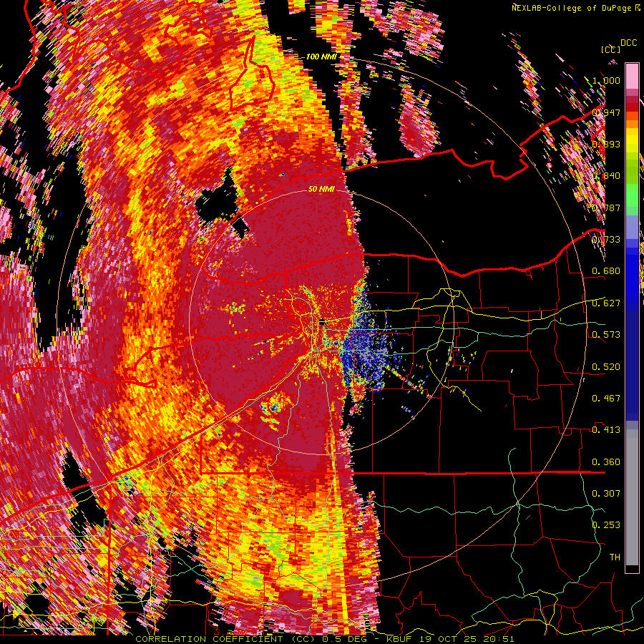644x644 pixels.
Task: Click the 0.680 scale value
Action: 606,271
